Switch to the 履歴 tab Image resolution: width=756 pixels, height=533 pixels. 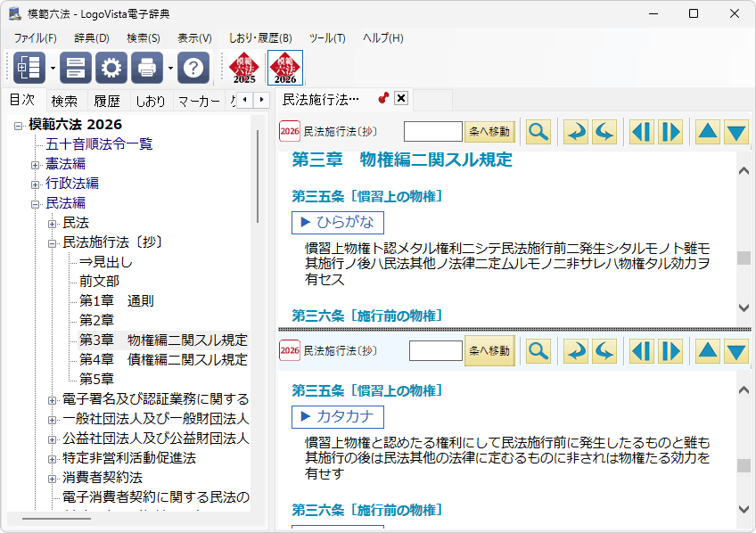point(107,101)
